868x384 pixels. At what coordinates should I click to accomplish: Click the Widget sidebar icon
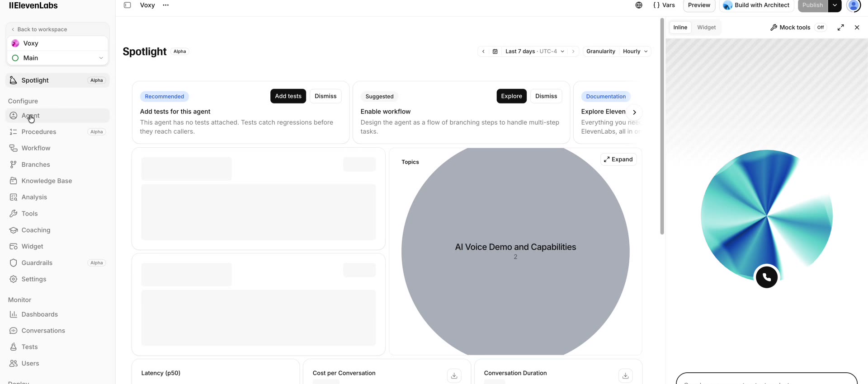point(14,246)
